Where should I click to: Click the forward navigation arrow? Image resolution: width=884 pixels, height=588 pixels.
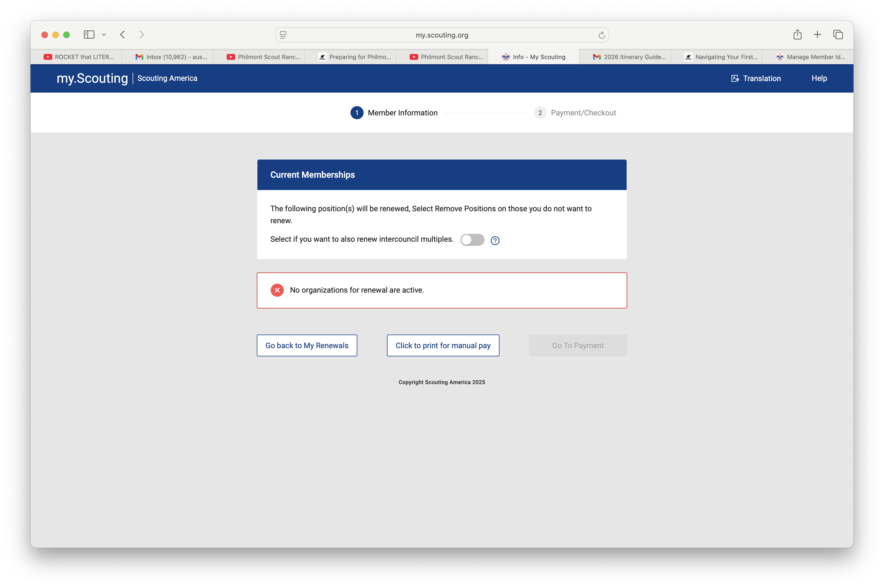coord(142,35)
